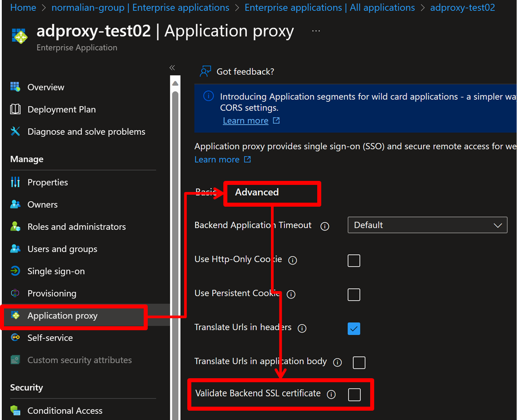Screen dimensions: 517x420
Task: Click the Roles and administrators icon
Action: tap(15, 226)
